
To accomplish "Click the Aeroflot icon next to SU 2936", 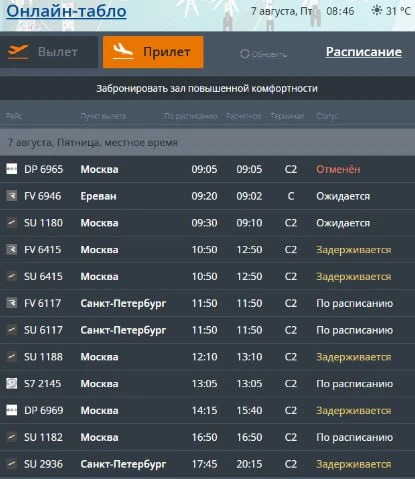I will 11,464.
